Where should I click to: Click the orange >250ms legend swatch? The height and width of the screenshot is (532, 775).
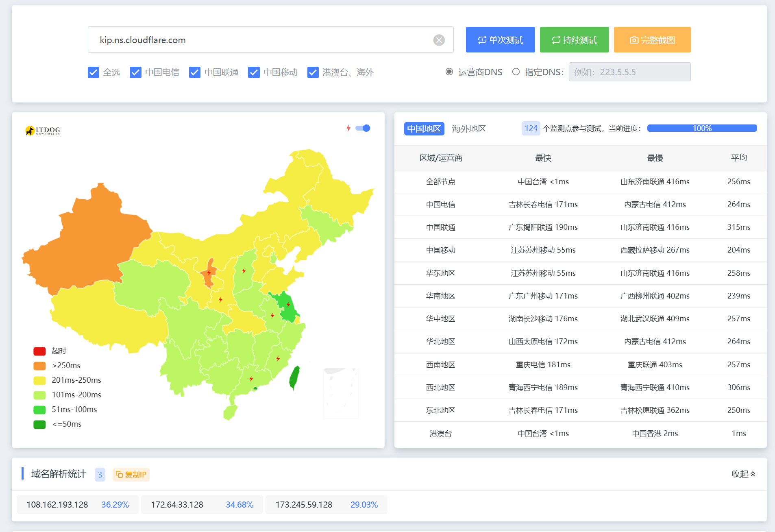coord(39,366)
